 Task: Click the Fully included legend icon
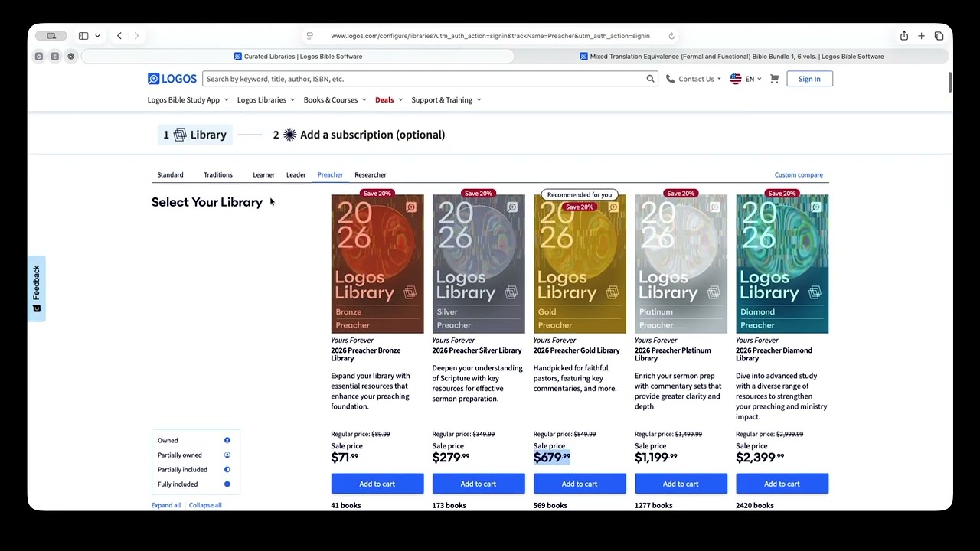pyautogui.click(x=227, y=484)
